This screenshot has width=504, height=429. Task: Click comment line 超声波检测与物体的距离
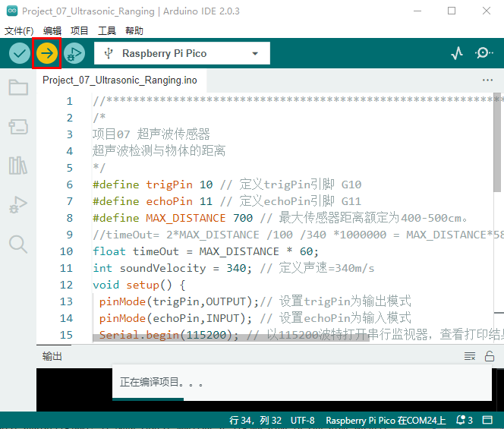point(159,151)
